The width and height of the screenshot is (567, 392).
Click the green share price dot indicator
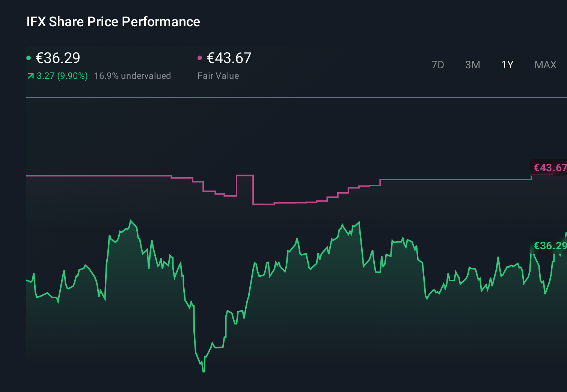(x=29, y=57)
